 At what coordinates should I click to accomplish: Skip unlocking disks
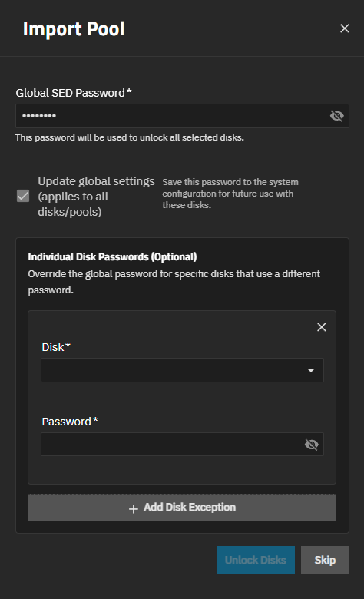[x=325, y=560]
